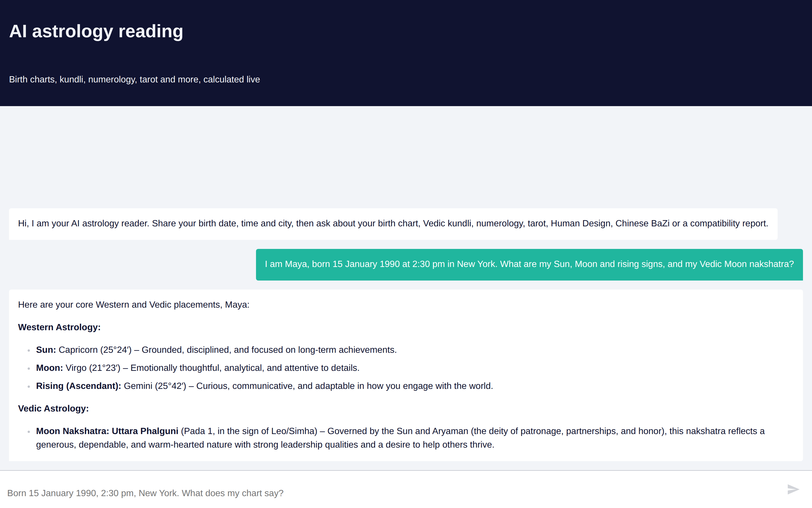This screenshot has height=508, width=812.
Task: Click 'generous, dependable, and warm-hearted nature' line
Action: click(265, 445)
